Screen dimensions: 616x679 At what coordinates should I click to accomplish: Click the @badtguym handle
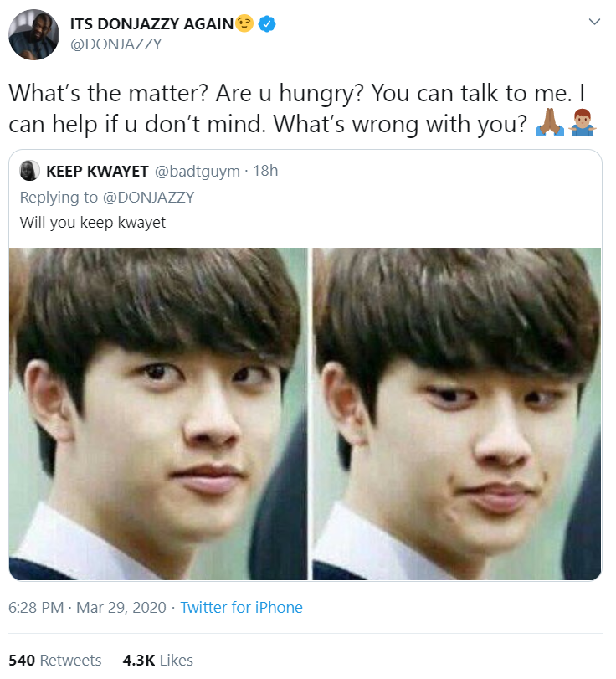pos(198,172)
